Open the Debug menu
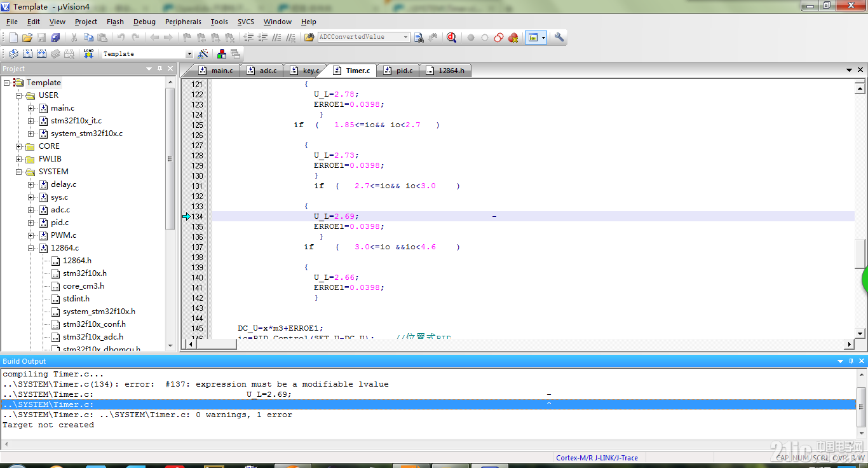 (x=144, y=22)
